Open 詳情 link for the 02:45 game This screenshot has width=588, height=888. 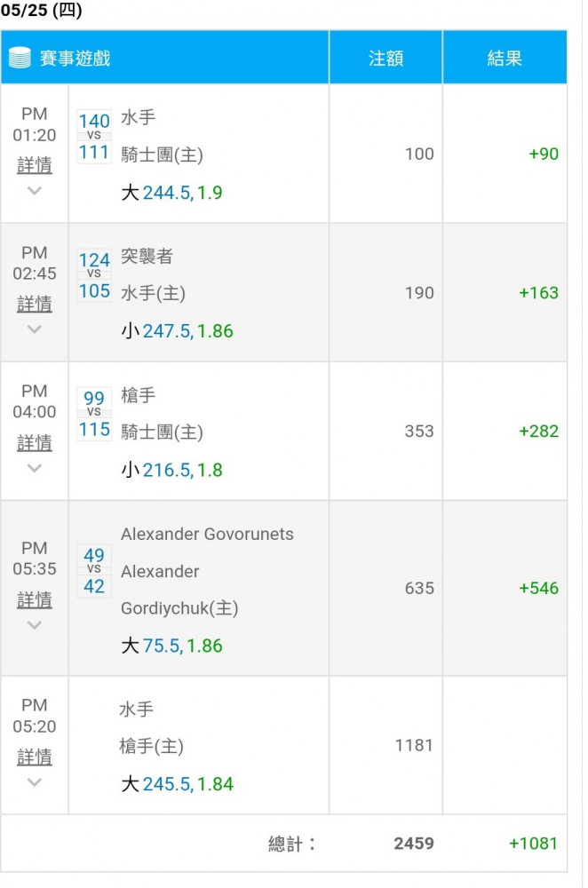coord(35,304)
